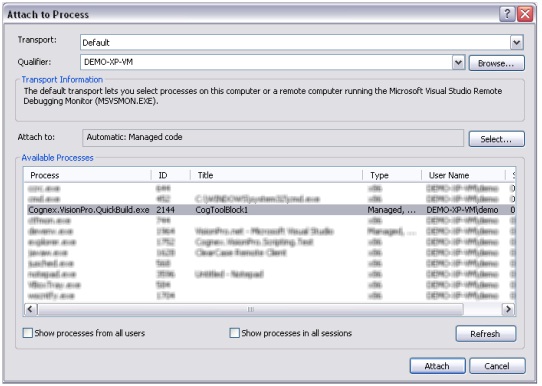Click the DEMO-XP-VM\demo user name cell
Image resolution: width=542 pixels, height=386 pixels.
click(x=462, y=210)
